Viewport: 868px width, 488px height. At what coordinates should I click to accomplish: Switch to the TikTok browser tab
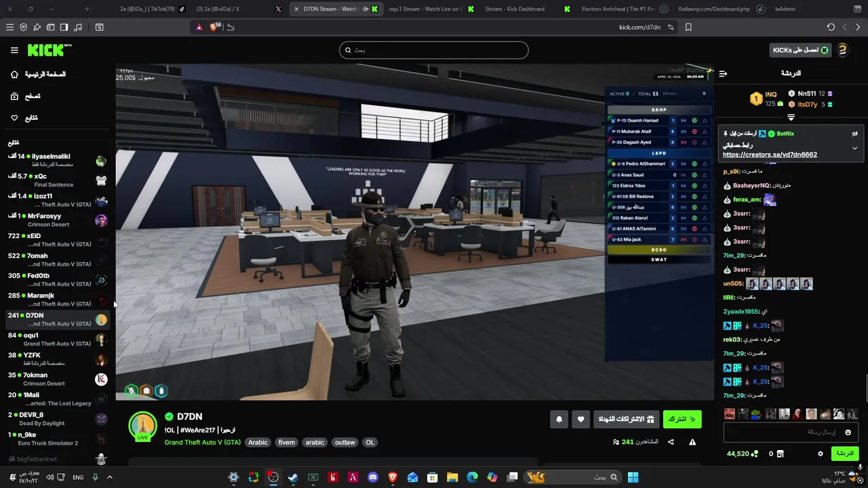click(152, 9)
